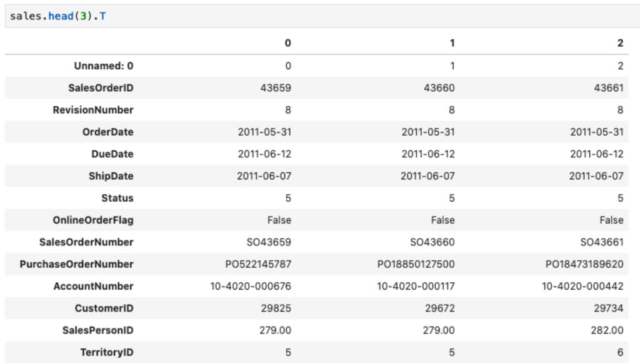Click the sales.head(3).T code cell

point(322,16)
